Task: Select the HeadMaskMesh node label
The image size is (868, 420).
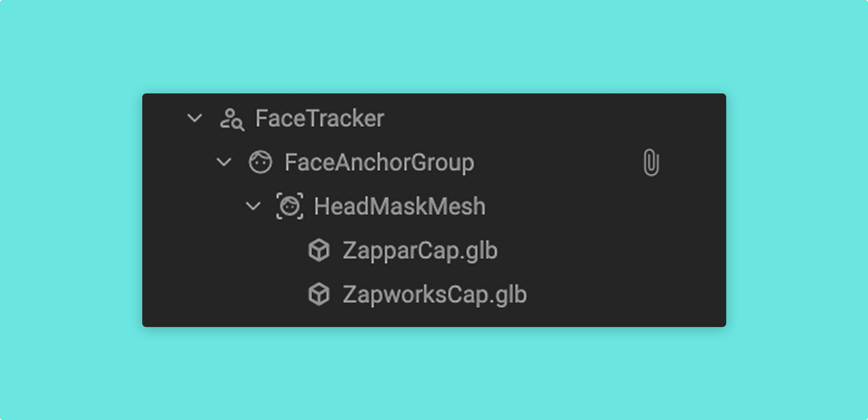Action: tap(400, 206)
